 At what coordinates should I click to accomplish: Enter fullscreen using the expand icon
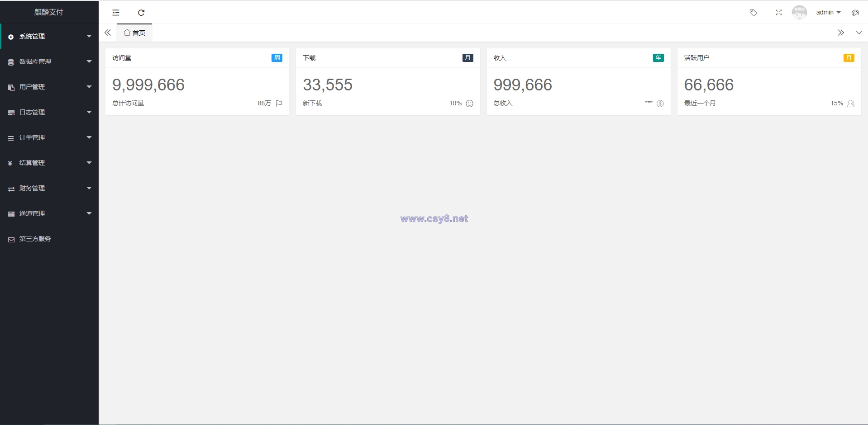(779, 13)
